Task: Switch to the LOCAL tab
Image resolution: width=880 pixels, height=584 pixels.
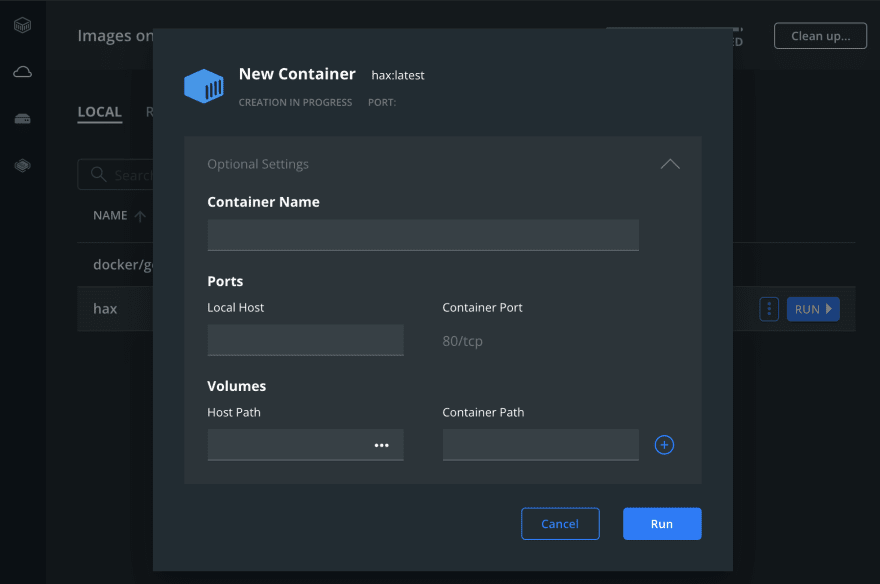Action: [99, 112]
